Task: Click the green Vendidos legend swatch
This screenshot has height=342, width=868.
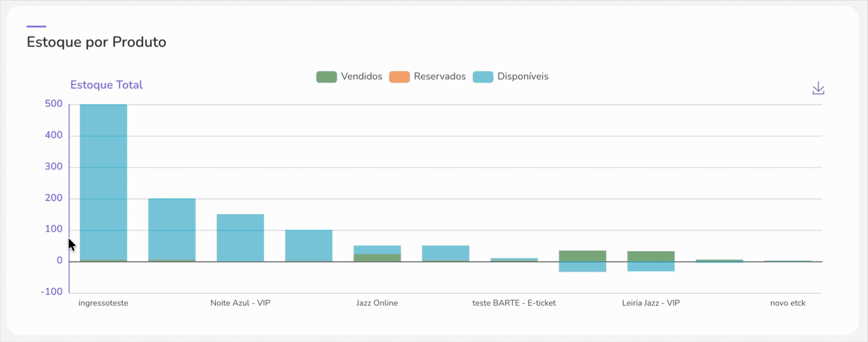Action: [x=326, y=77]
